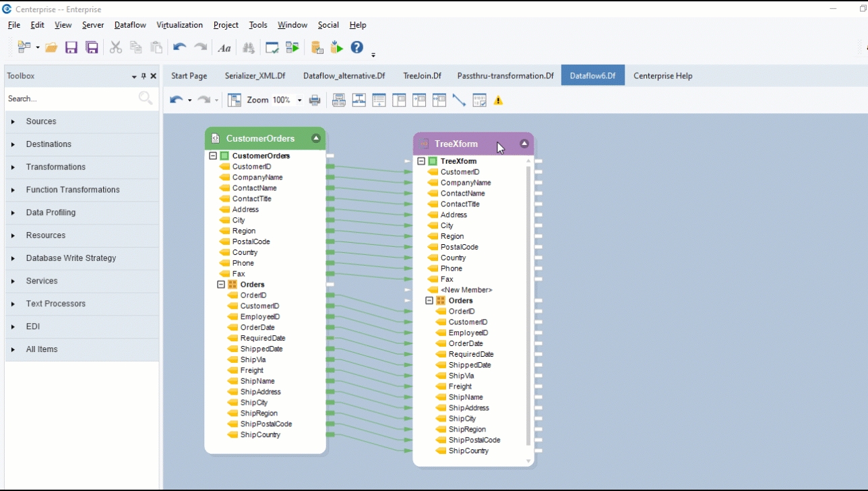Click the binoculars Find icon

pyautogui.click(x=249, y=47)
